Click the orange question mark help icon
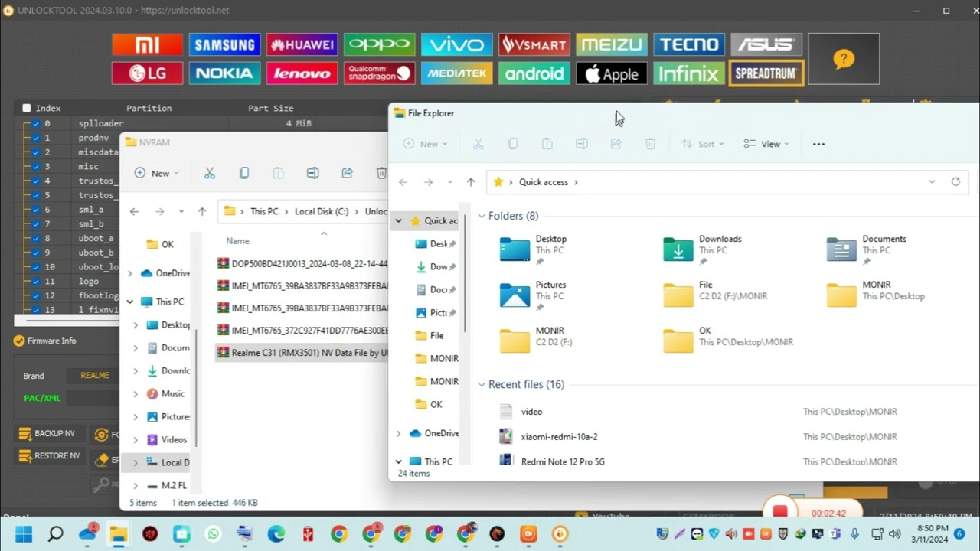The image size is (980, 551). tap(844, 58)
